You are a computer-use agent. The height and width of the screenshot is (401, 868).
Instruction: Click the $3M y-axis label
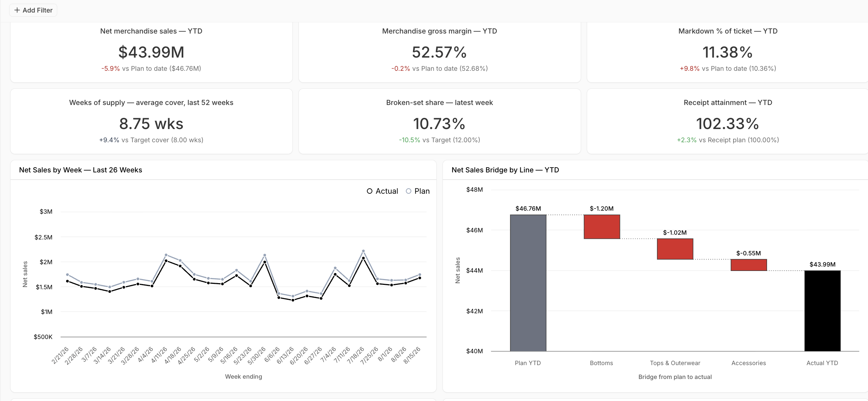point(46,212)
